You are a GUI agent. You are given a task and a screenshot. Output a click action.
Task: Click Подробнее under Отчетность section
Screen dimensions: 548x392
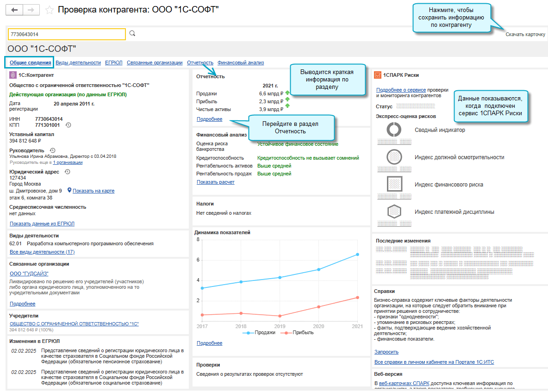coord(209,119)
